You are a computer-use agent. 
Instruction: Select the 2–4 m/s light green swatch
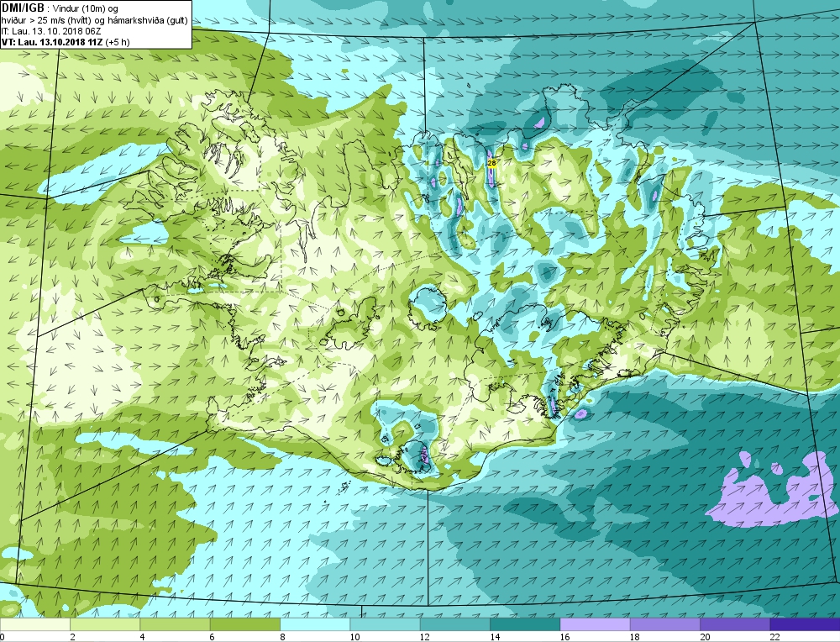coord(105,624)
